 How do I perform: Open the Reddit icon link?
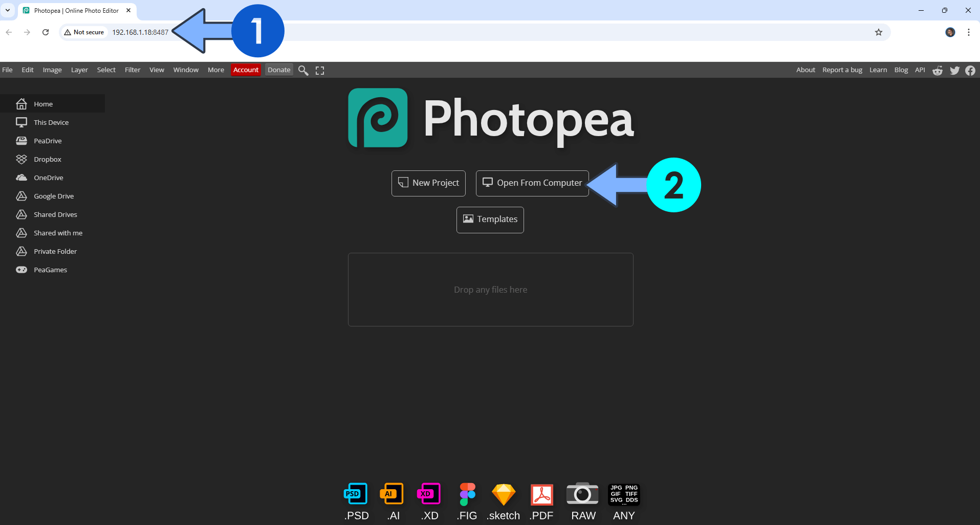[938, 70]
